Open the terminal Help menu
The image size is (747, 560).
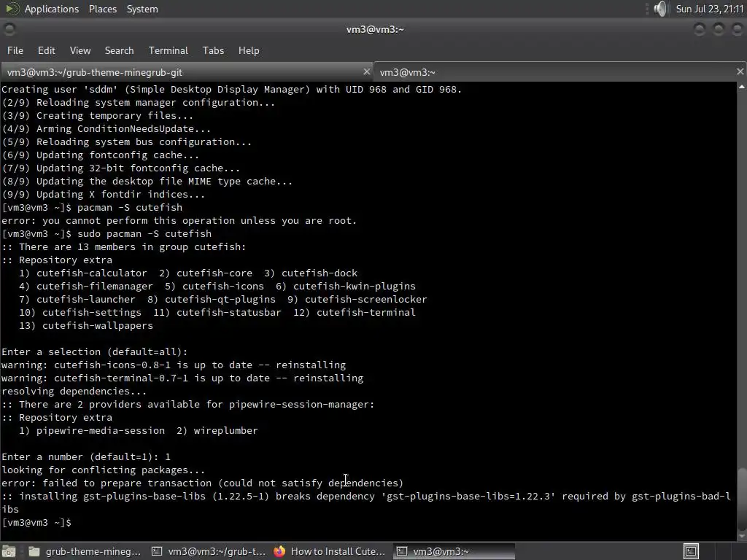point(249,50)
